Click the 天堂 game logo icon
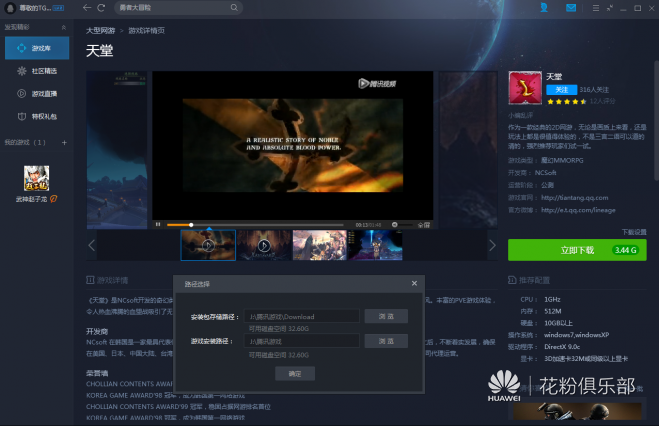Viewport: 659px width, 426px height. (x=525, y=88)
